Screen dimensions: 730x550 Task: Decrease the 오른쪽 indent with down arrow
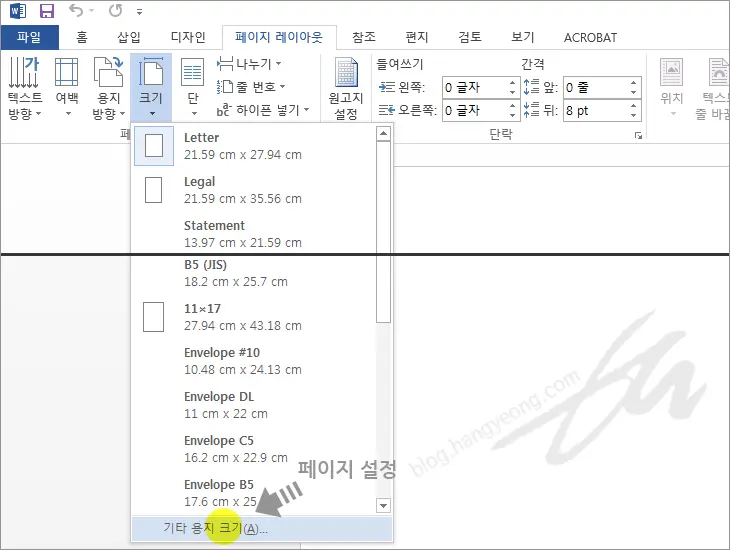tap(512, 115)
